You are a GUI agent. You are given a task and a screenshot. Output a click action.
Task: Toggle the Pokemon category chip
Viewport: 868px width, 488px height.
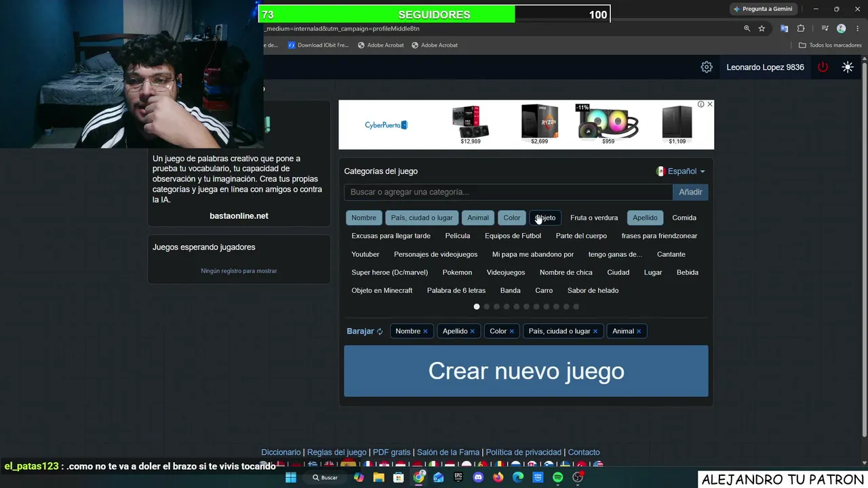[457, 272]
